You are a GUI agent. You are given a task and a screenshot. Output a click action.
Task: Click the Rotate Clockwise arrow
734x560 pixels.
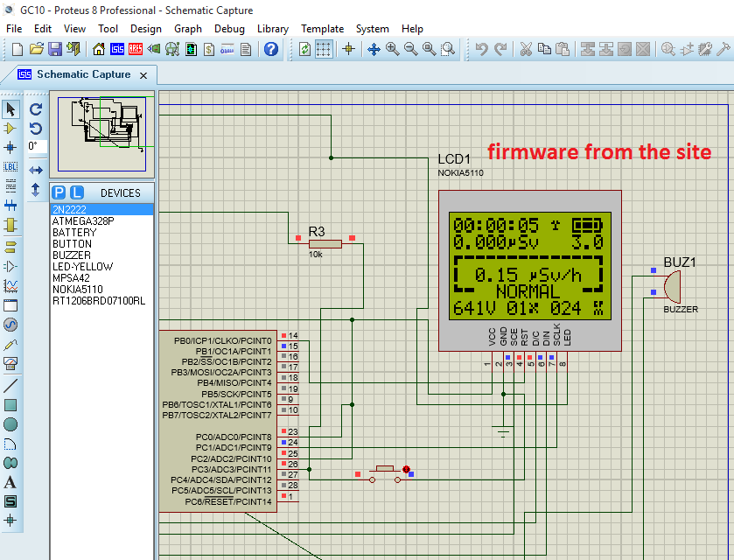[x=36, y=109]
